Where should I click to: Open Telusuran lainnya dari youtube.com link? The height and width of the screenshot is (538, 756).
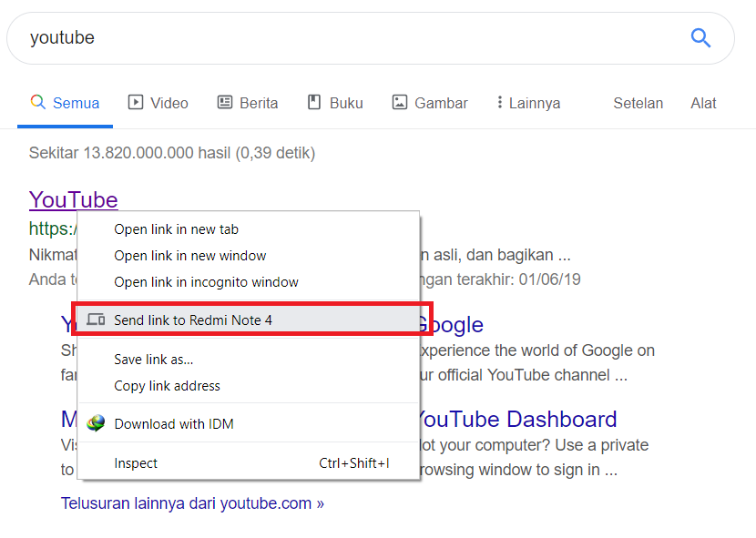tap(192, 502)
